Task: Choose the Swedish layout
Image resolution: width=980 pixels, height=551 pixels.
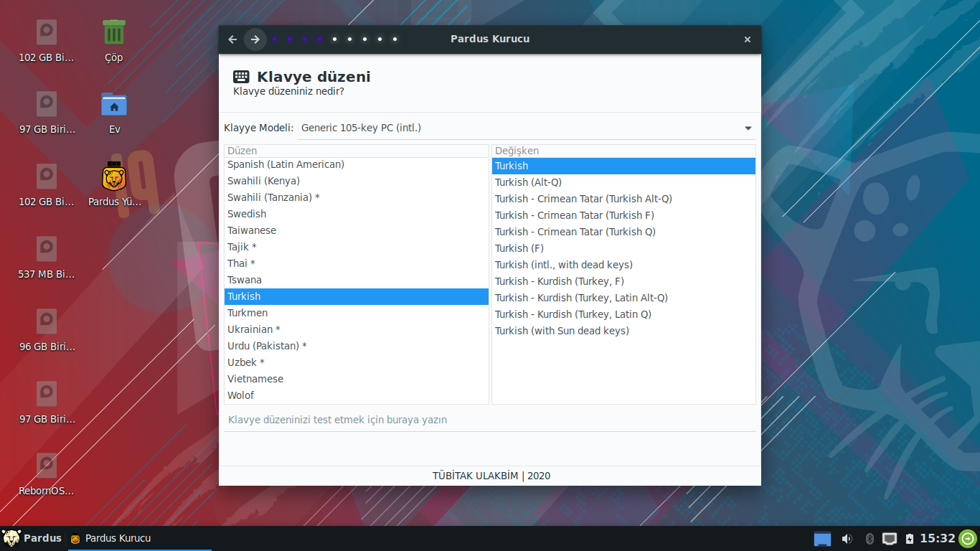Action: [357, 214]
